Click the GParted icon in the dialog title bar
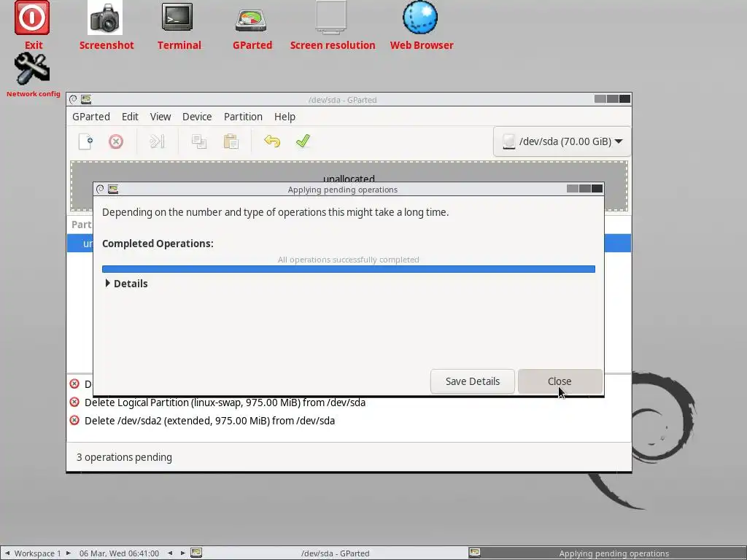This screenshot has width=747, height=560. click(113, 189)
